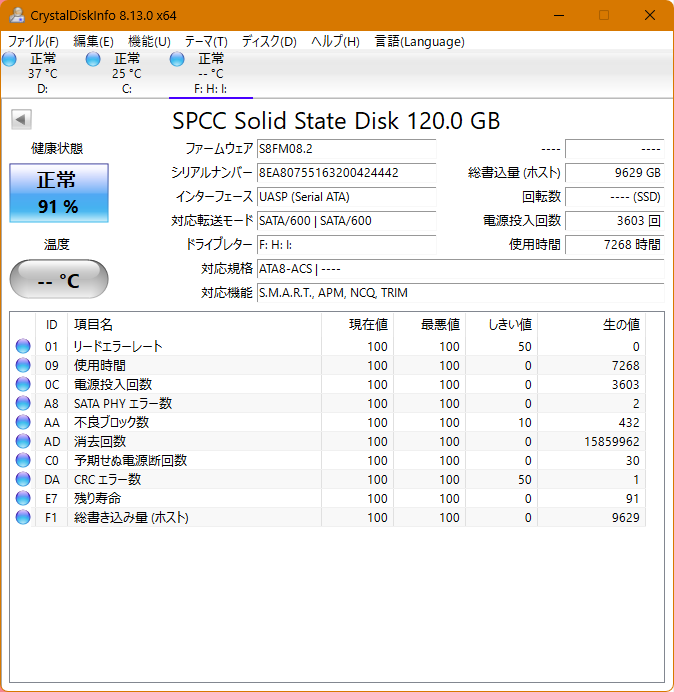This screenshot has height=692, width=674.
Task: Click the 総書込量 (ホスト) label
Action: point(514,173)
